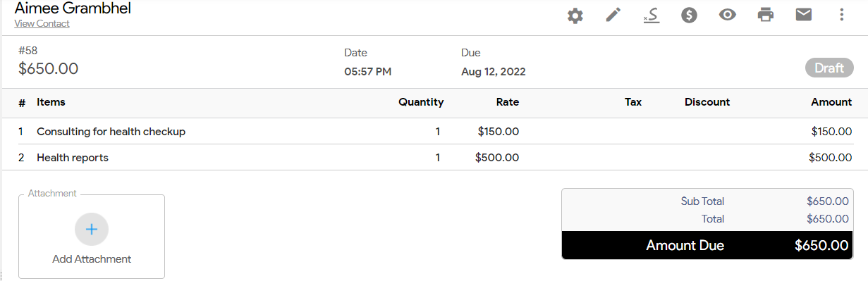Image resolution: width=868 pixels, height=281 pixels.
Task: Edit the invoice with pencil icon
Action: click(x=613, y=15)
